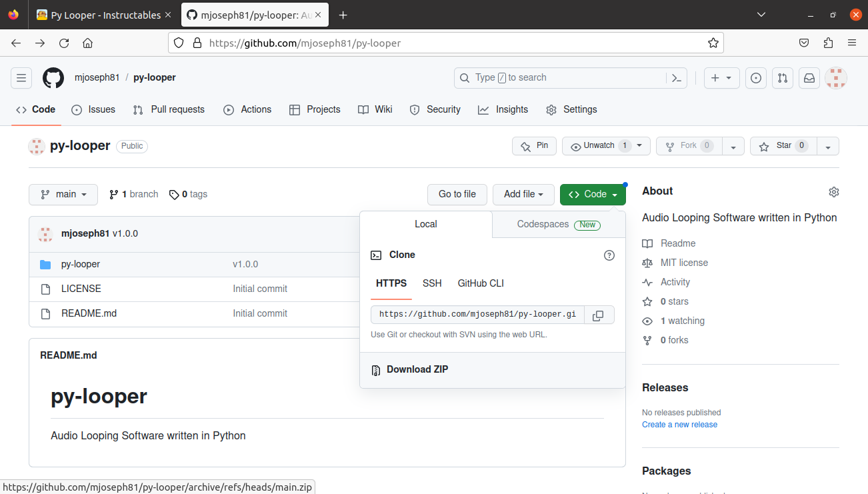Open the About section settings gear
The height and width of the screenshot is (494, 868).
click(x=833, y=191)
